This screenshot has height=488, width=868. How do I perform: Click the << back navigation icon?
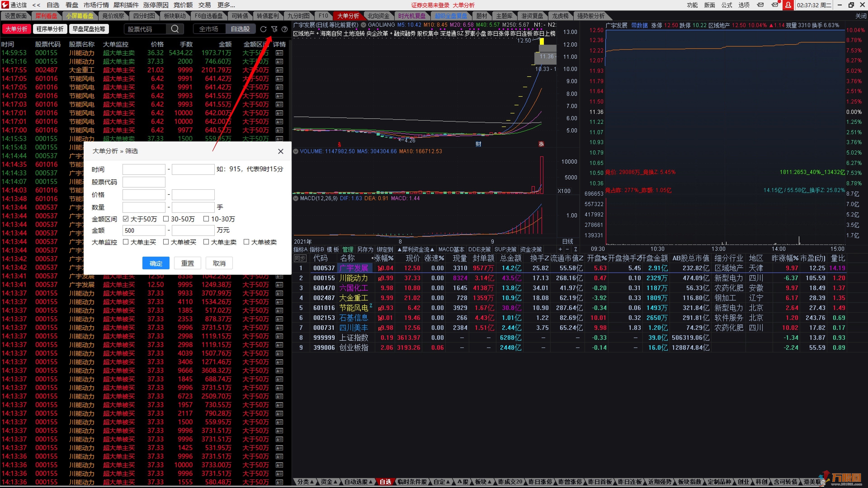point(36,5)
